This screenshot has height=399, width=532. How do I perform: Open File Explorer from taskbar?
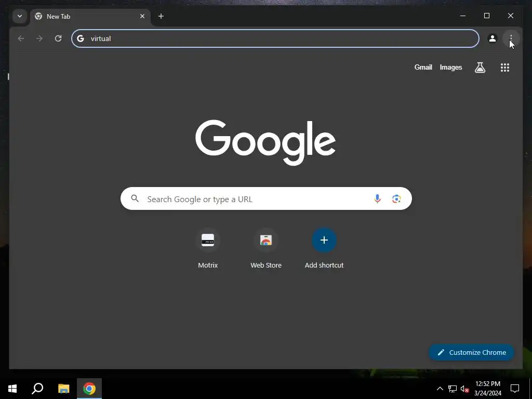point(63,389)
